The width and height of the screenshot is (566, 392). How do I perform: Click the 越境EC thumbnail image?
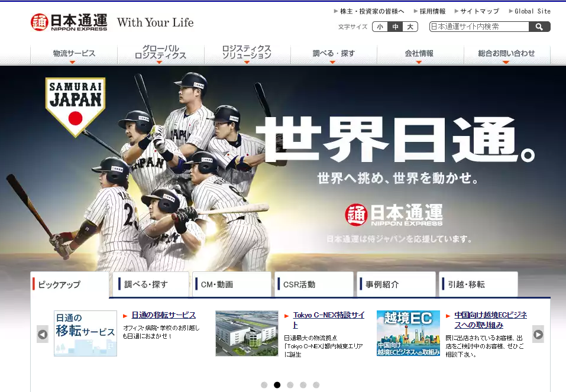pyautogui.click(x=408, y=333)
